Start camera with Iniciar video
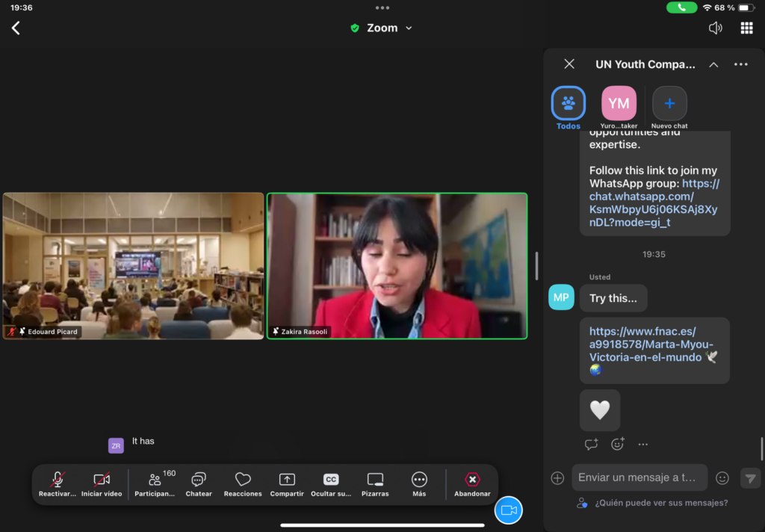 [102, 483]
